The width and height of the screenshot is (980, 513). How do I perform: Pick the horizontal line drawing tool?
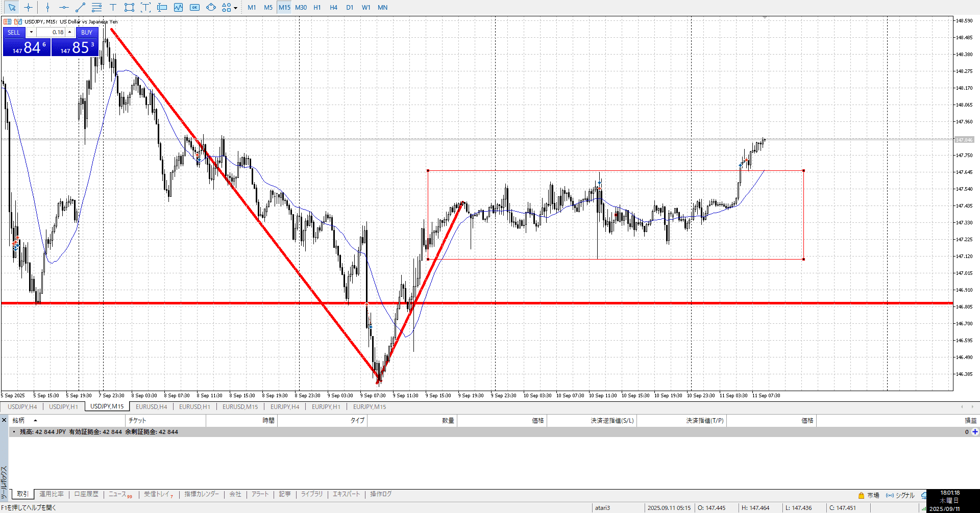click(x=64, y=7)
